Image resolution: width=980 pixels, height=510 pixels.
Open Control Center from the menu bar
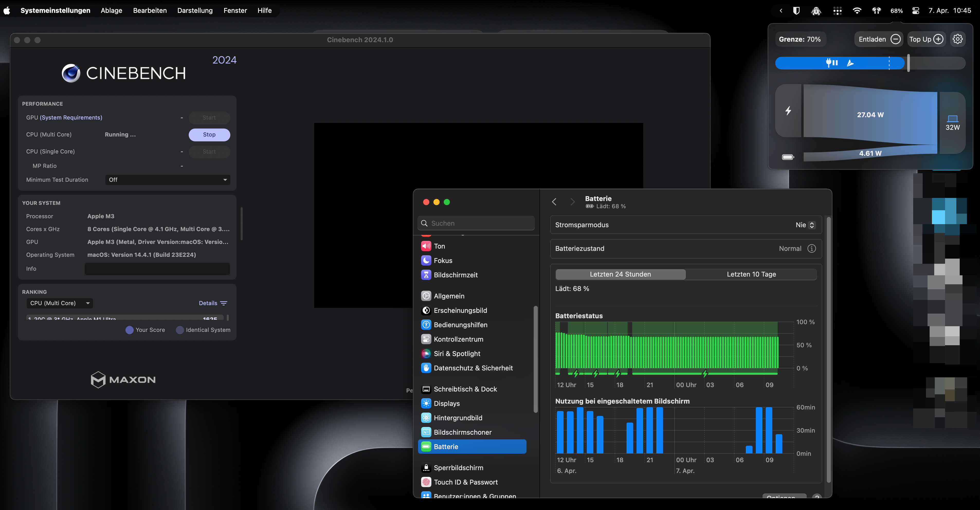[x=916, y=11]
